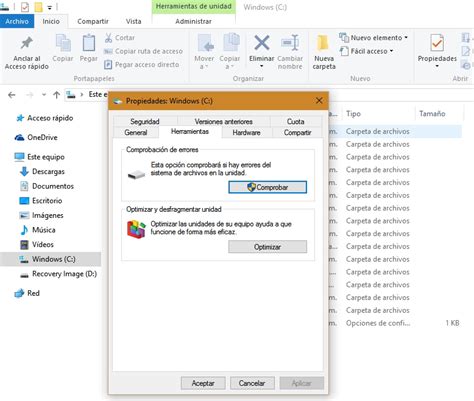This screenshot has width=474, height=401.
Task: Open the recent locations dropdown arrow
Action: 44,95
